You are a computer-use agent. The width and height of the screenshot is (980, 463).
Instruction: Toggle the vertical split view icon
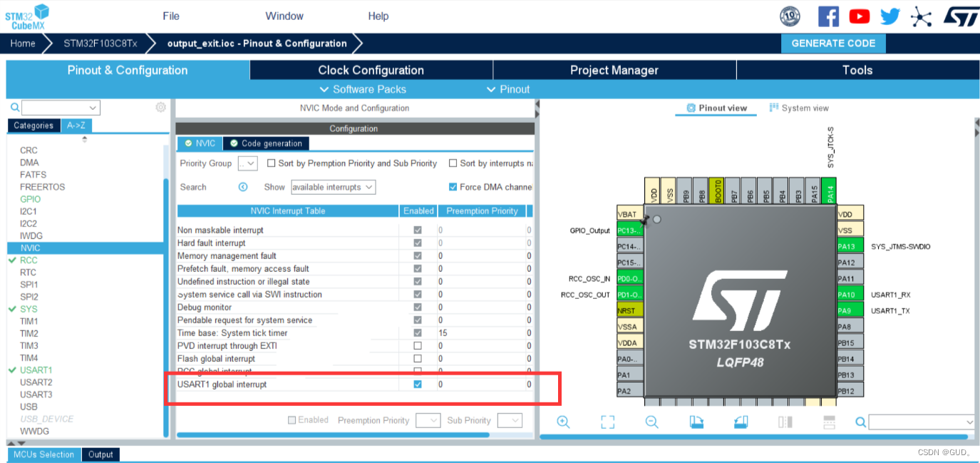coord(785,422)
